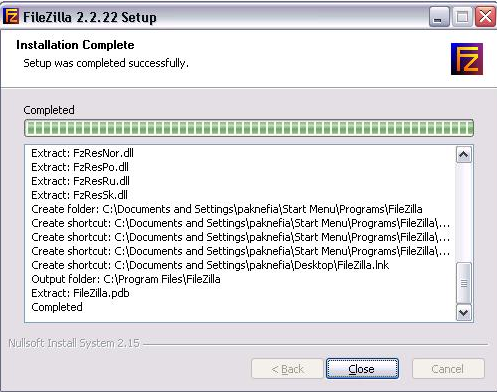Select the 'Extract: FzResNor.dll' log line
The height and width of the screenshot is (392, 497).
(82, 153)
